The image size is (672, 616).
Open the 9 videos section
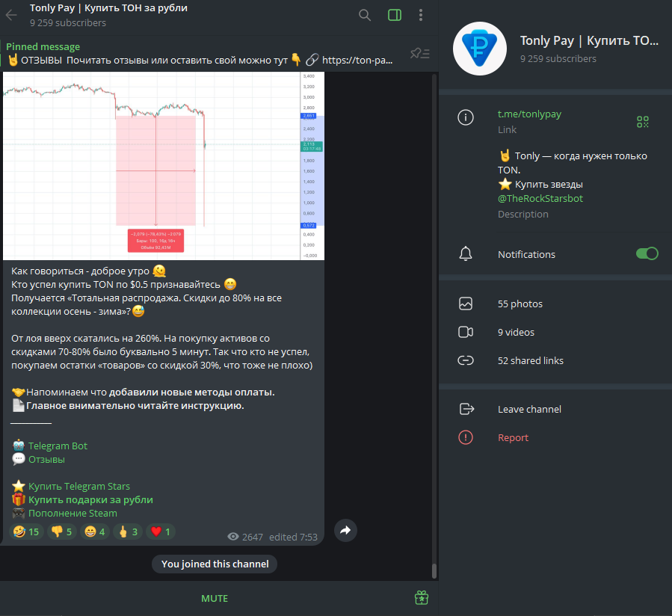pyautogui.click(x=516, y=333)
